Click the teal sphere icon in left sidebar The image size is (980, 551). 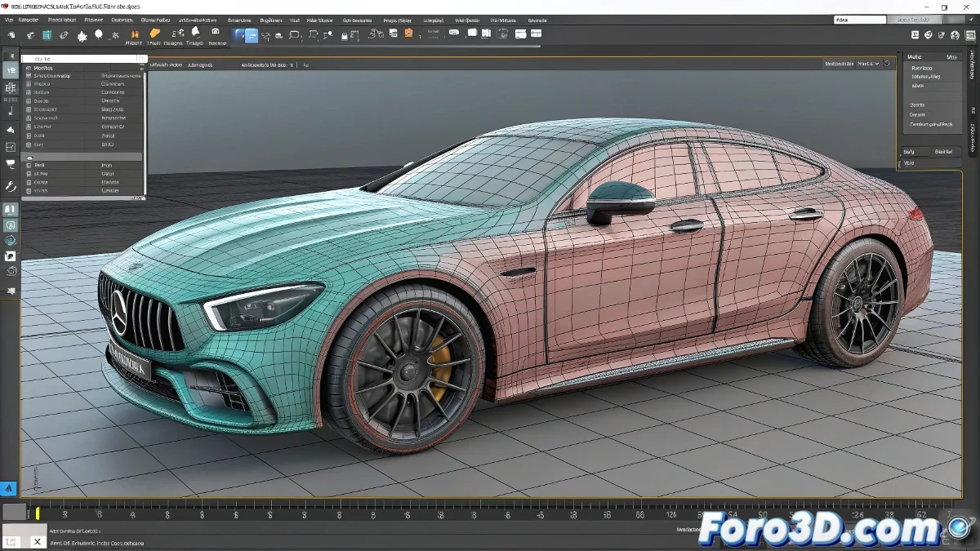(11, 241)
